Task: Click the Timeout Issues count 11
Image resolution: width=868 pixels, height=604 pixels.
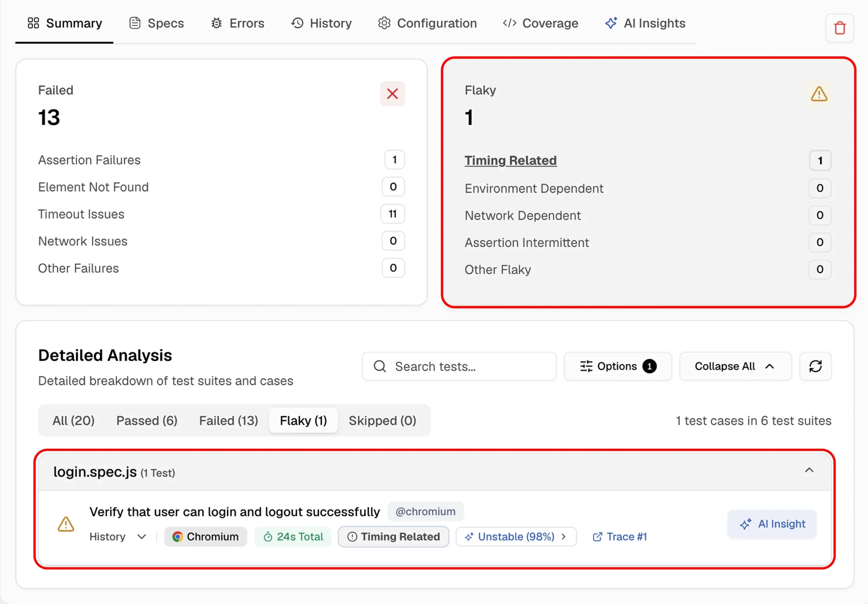Action: click(x=392, y=214)
